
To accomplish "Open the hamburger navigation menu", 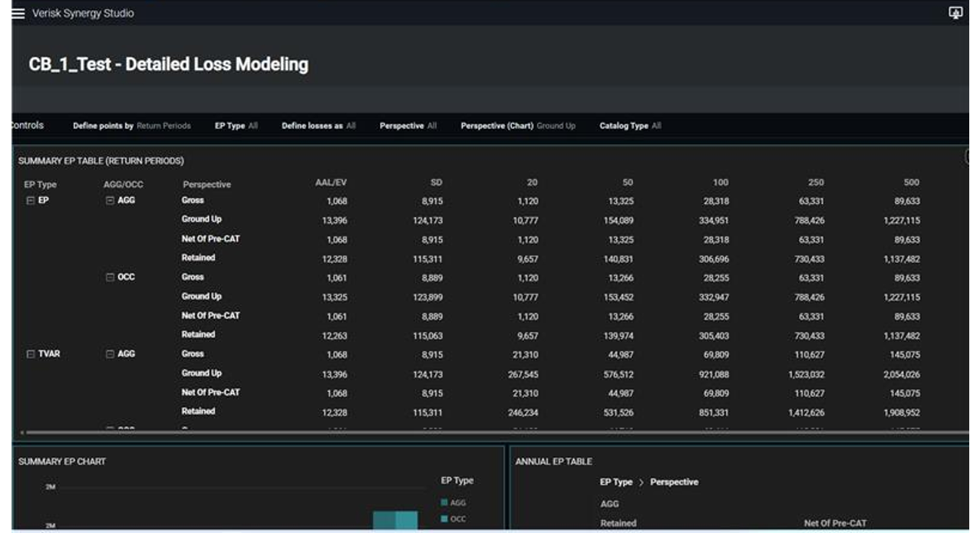I will [18, 13].
